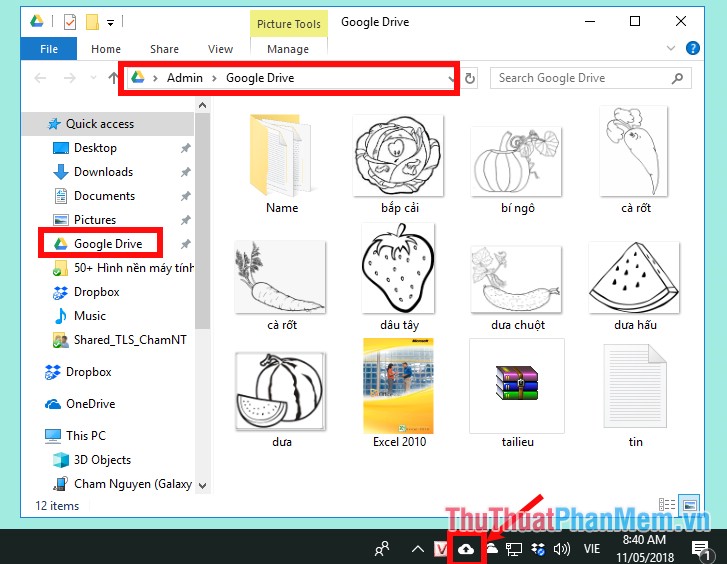Open the 50+ Hình nền máy tính folder
The image size is (727, 564).
pyautogui.click(x=123, y=268)
